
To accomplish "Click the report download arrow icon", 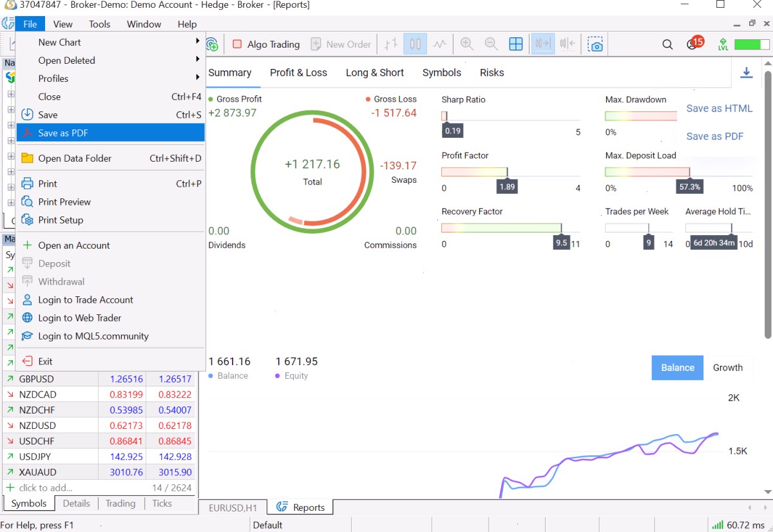I will [x=747, y=73].
